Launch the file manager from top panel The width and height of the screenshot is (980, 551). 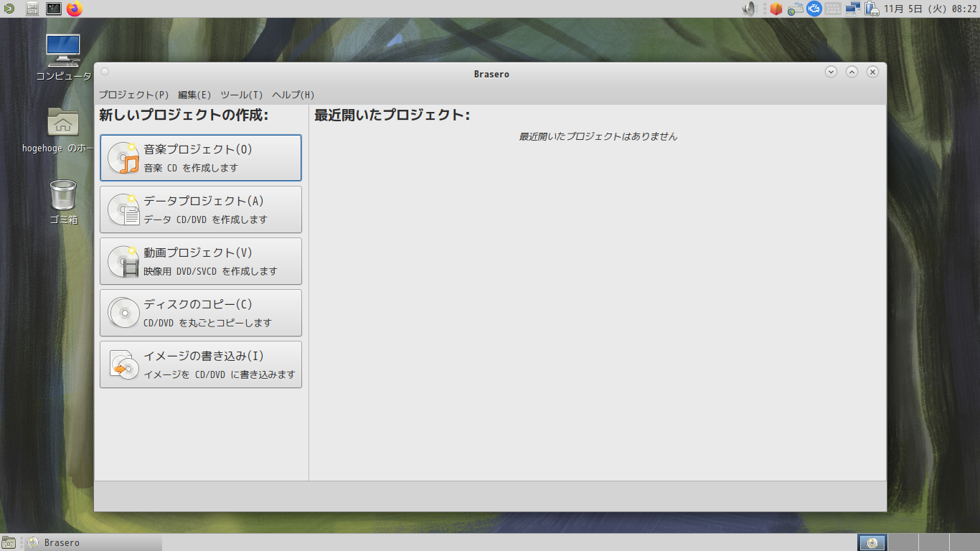pos(32,9)
